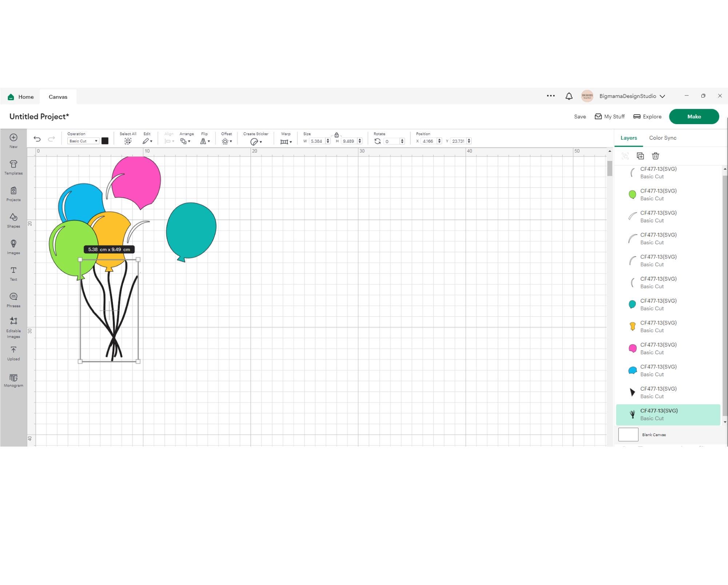Toggle the size aspect ratio lock
728x585 pixels.
pos(337,135)
